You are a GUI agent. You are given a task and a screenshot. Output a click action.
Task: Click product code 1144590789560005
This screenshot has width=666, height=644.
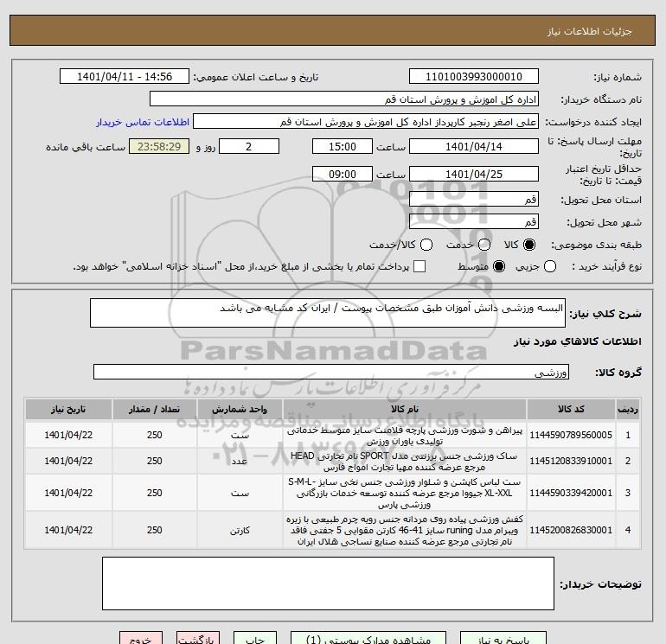coord(571,435)
